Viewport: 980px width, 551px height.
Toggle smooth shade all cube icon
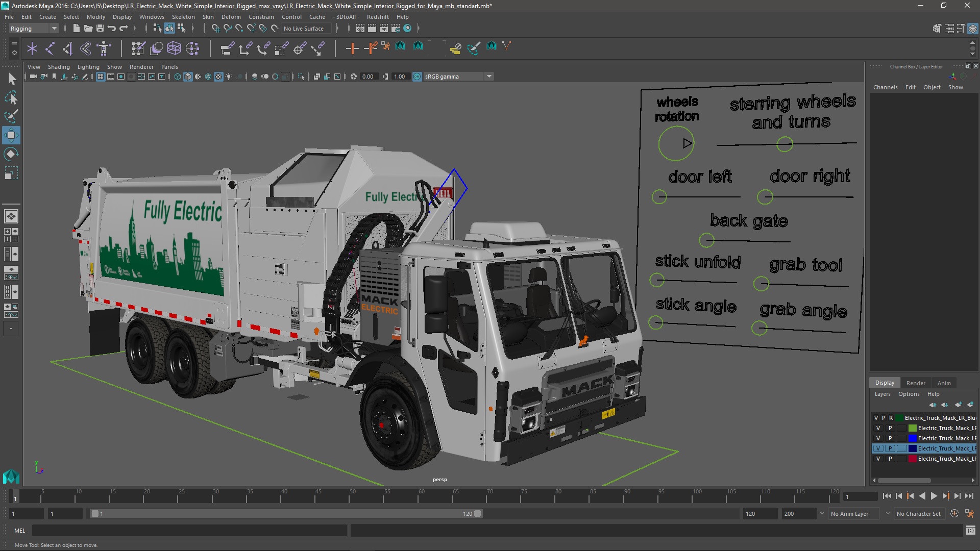(188, 77)
